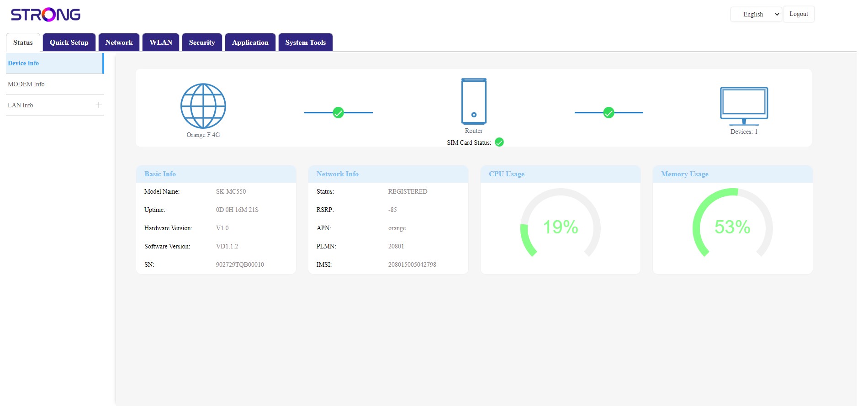Click the Router label

pos(474,131)
